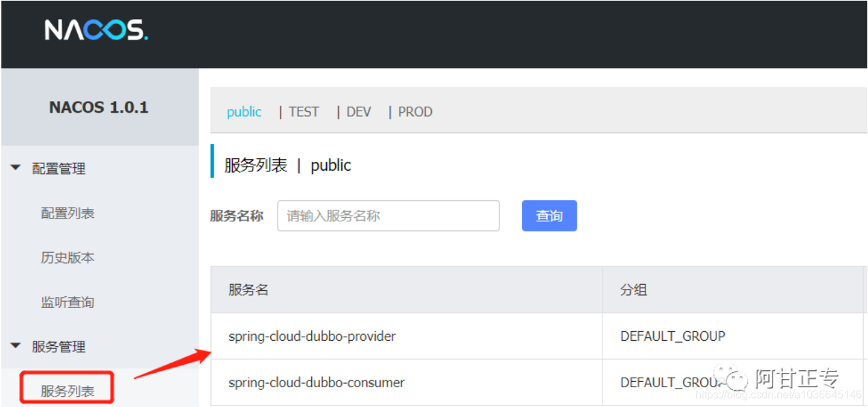
Task: Click the 服务列表 | public page heading
Action: click(x=287, y=165)
